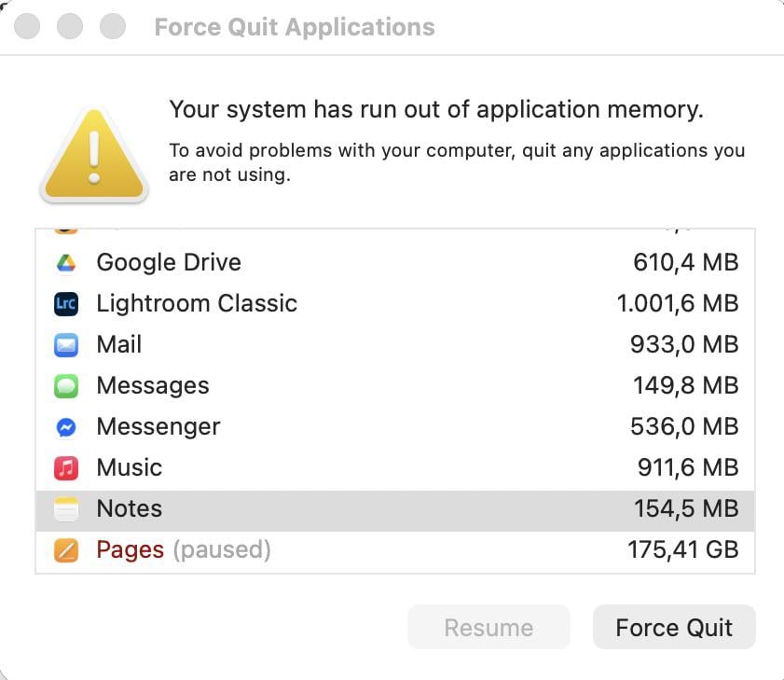Click the Force Quit Applications title text

tap(295, 27)
